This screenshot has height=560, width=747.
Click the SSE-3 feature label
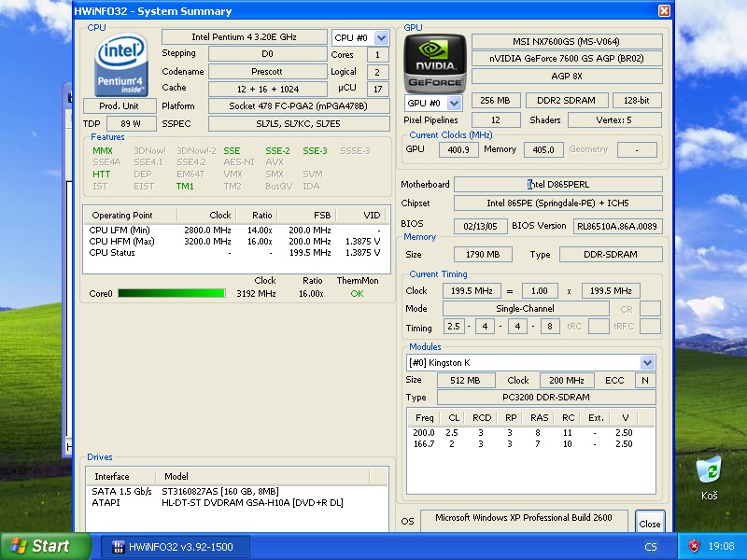point(315,151)
